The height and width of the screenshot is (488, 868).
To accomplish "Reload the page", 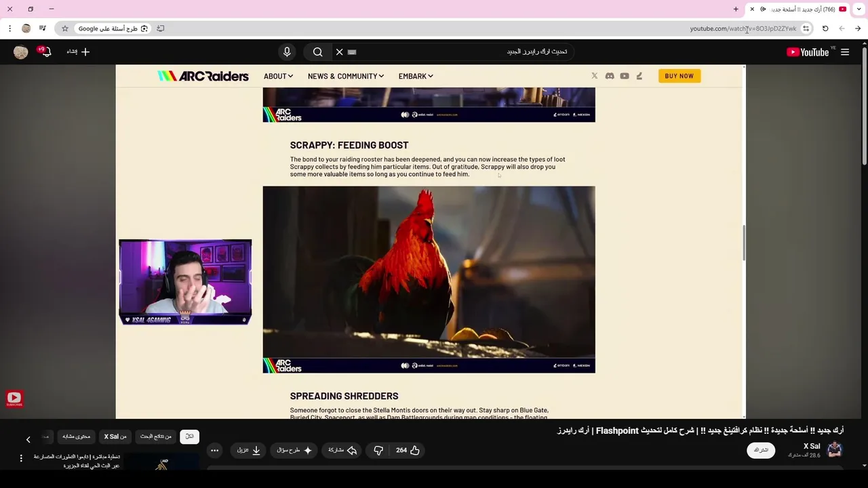I will [825, 28].
